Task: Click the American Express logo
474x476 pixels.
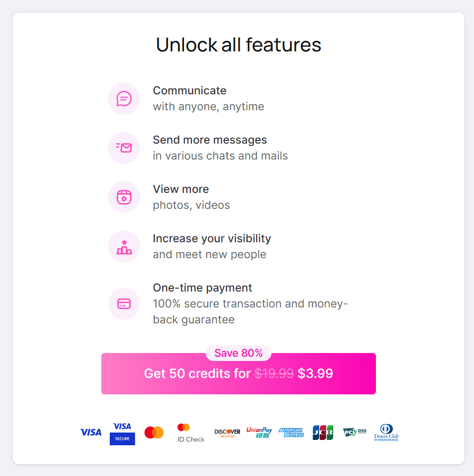Action: click(291, 433)
